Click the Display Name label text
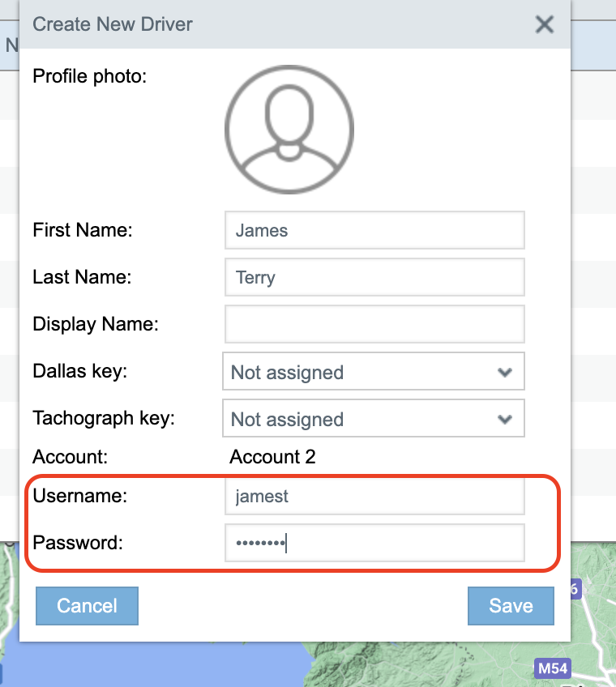616x687 pixels. coord(96,325)
